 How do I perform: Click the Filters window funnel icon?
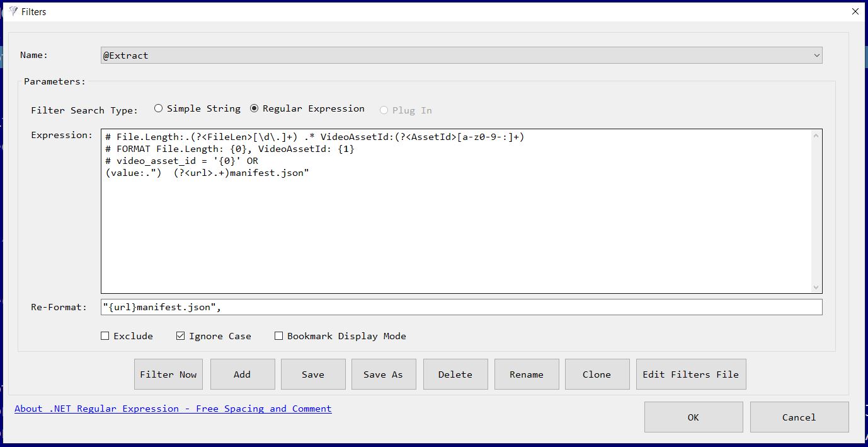13,11
